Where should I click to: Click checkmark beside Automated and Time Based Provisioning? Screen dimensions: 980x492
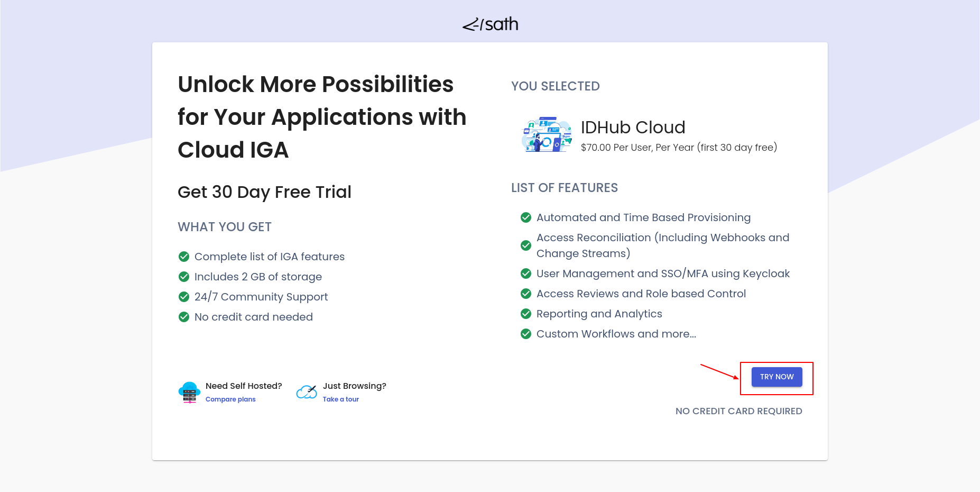[526, 217]
